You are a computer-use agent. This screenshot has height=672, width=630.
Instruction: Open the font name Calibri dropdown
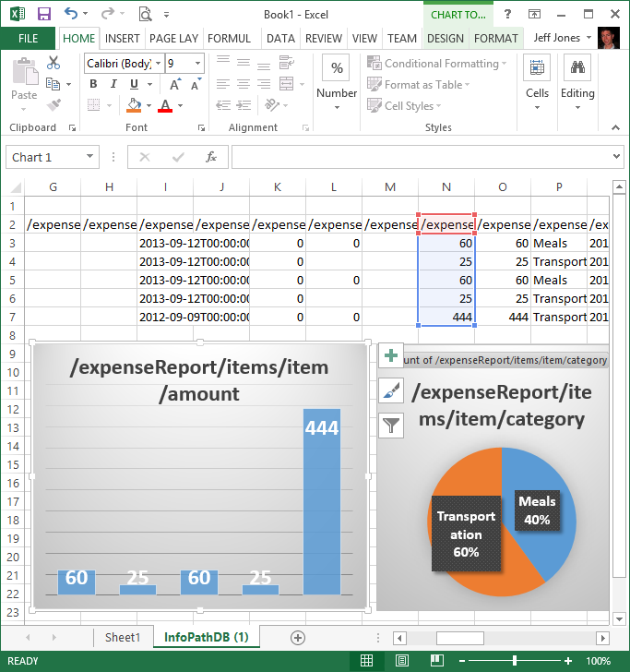pos(159,64)
